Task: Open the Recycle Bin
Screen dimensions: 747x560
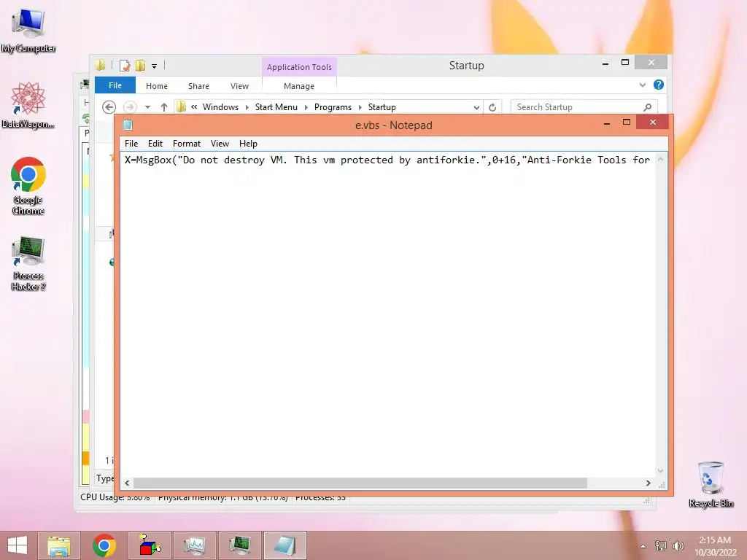Action: 711,484
